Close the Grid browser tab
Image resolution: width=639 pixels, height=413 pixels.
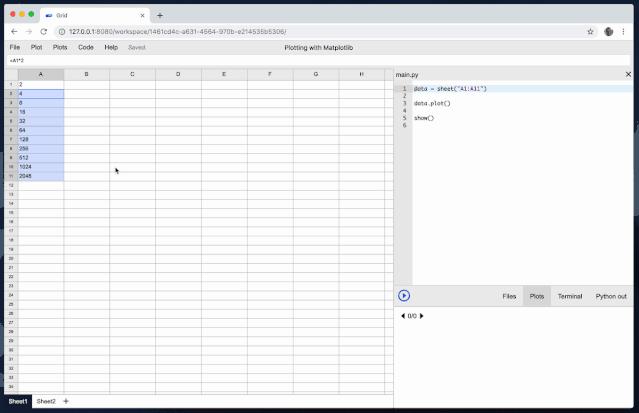[142, 15]
